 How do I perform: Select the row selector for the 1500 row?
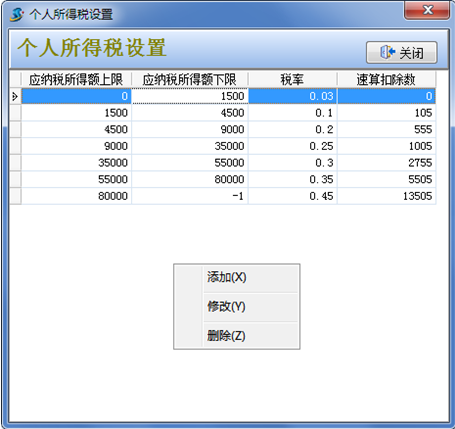click(15, 113)
